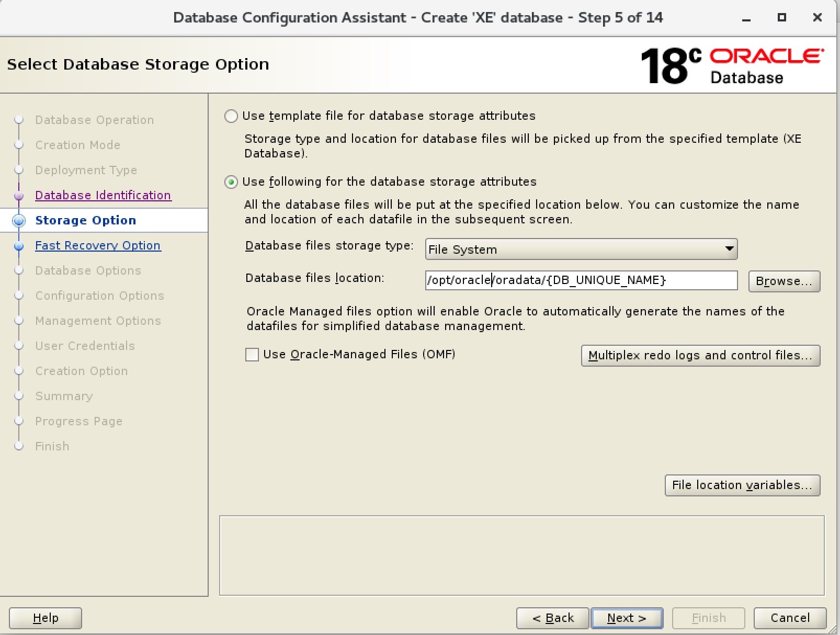
Task: Enable Use Oracle-Managed Files (OMF)
Action: (x=252, y=355)
